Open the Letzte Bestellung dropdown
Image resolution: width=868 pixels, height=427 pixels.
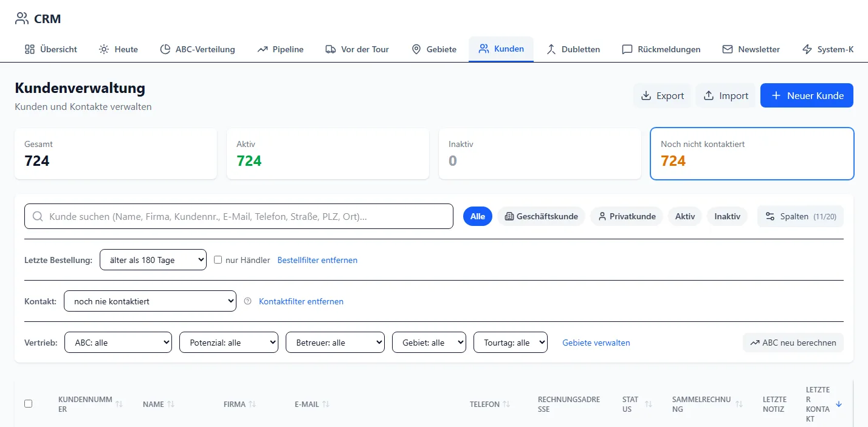pyautogui.click(x=153, y=260)
